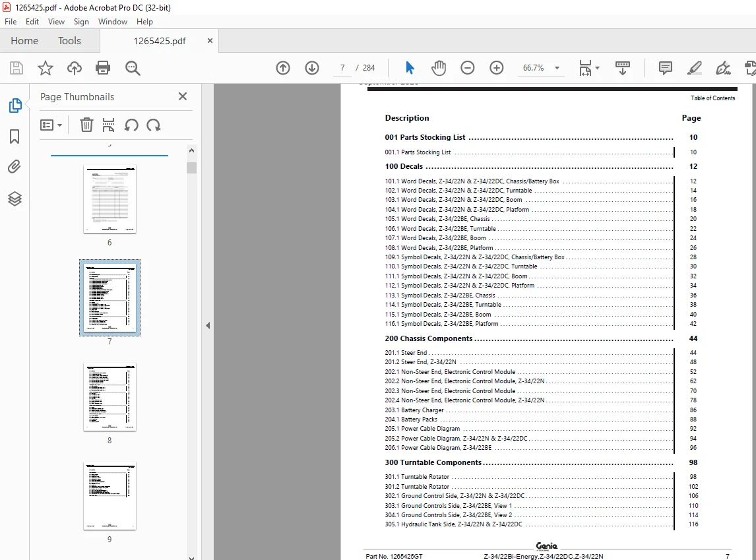Go to next page arrow

[312, 68]
